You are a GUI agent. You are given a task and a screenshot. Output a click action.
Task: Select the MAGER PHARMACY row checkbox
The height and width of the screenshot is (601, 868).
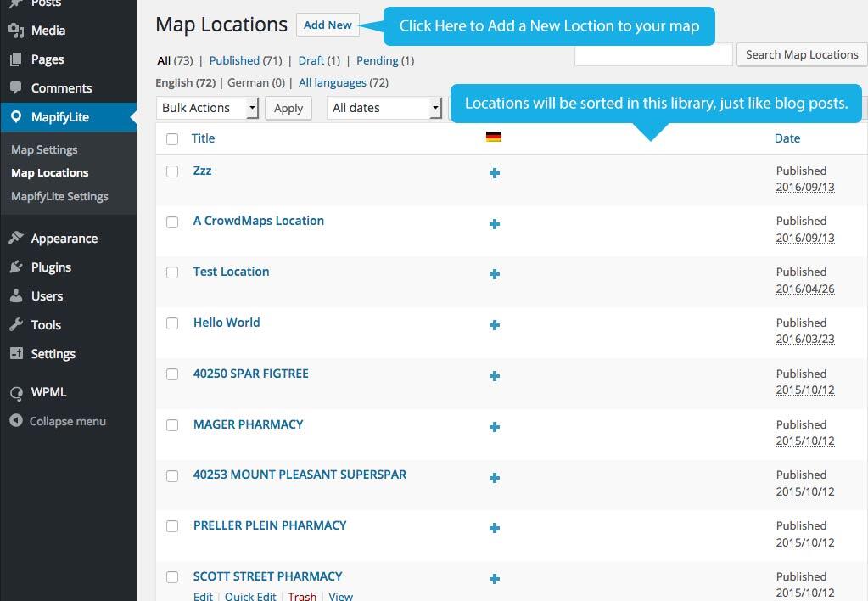tap(172, 425)
